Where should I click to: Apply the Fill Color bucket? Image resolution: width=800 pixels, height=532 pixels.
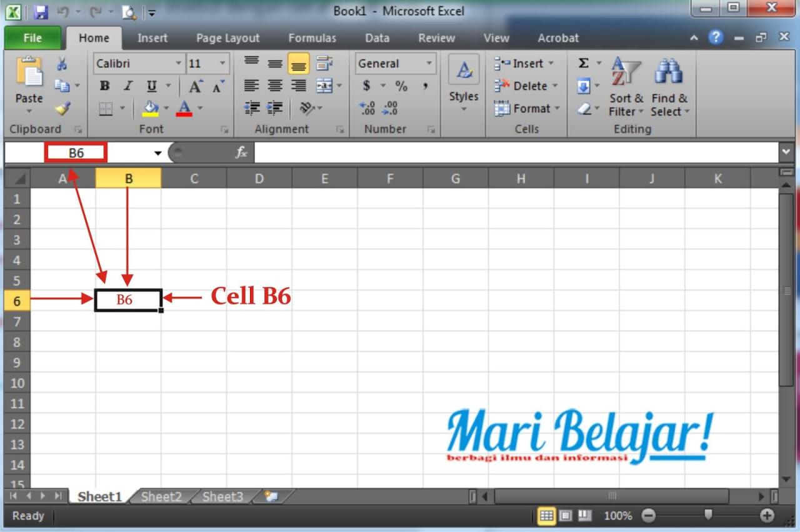click(x=151, y=109)
